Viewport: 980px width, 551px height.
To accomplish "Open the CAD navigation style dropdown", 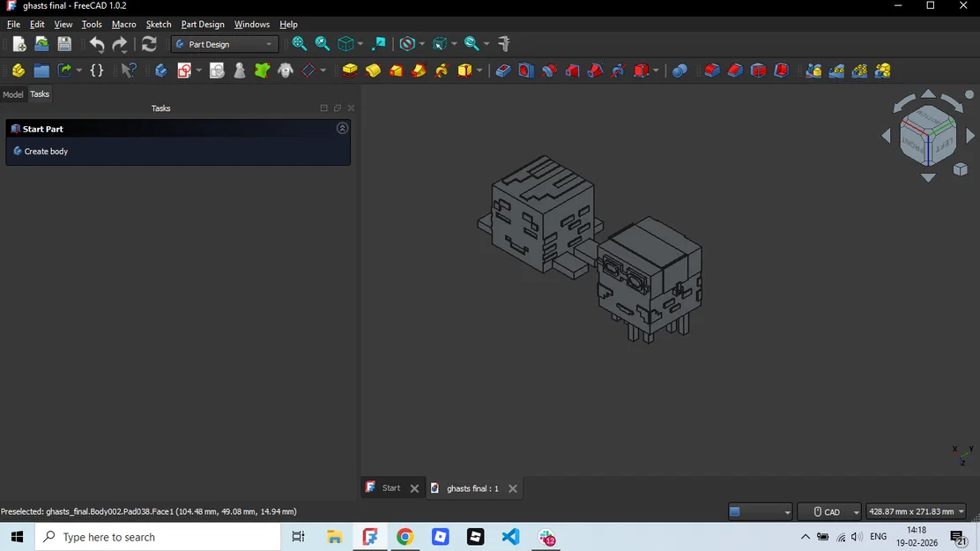I will 830,511.
